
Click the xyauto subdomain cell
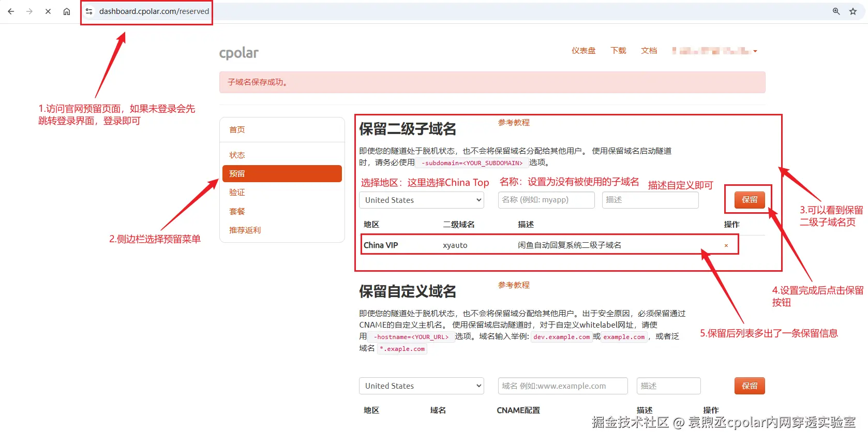coord(455,245)
